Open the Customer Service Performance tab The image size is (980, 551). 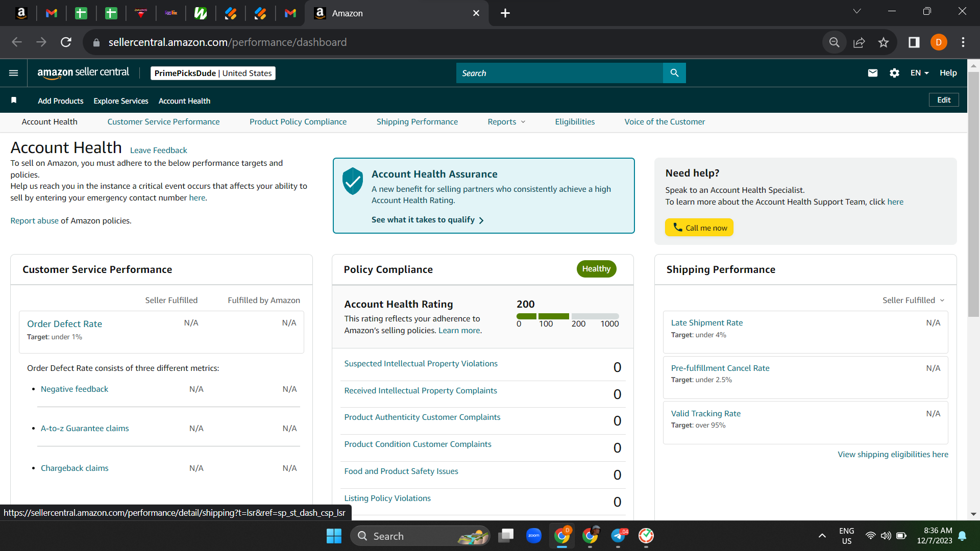163,122
